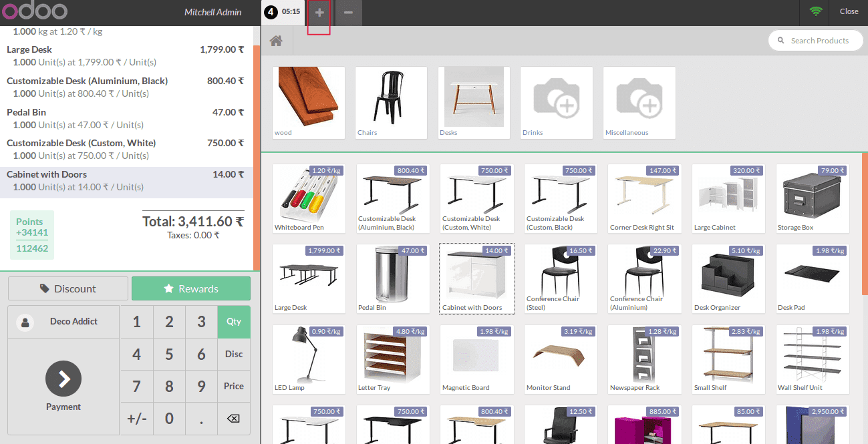Click numpad key 7
Image resolution: width=868 pixels, height=444 pixels.
[x=137, y=386]
